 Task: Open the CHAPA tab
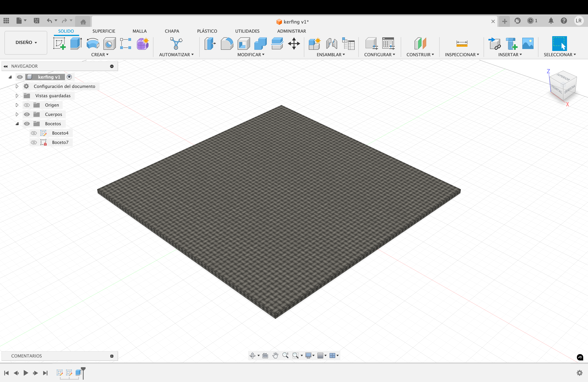(172, 31)
